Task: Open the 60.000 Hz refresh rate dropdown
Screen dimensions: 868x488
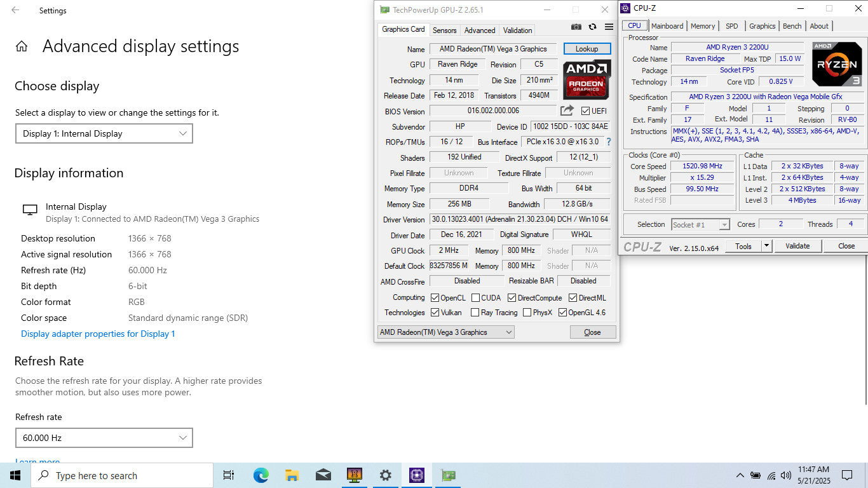Action: point(104,438)
